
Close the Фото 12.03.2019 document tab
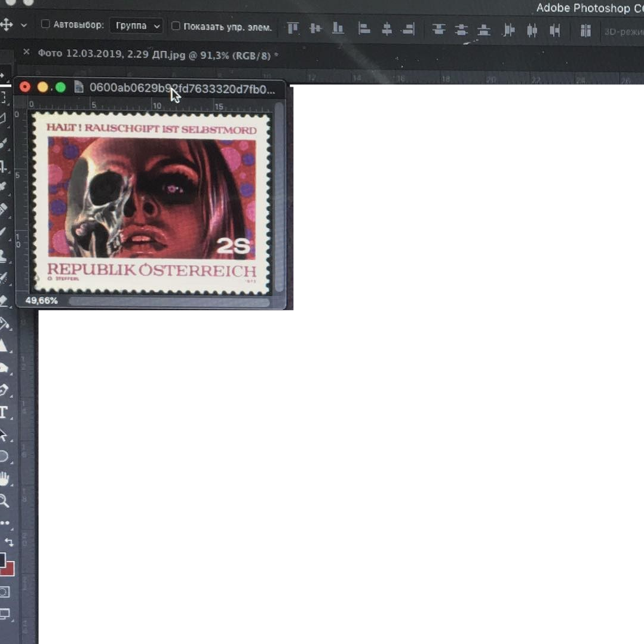[x=26, y=52]
